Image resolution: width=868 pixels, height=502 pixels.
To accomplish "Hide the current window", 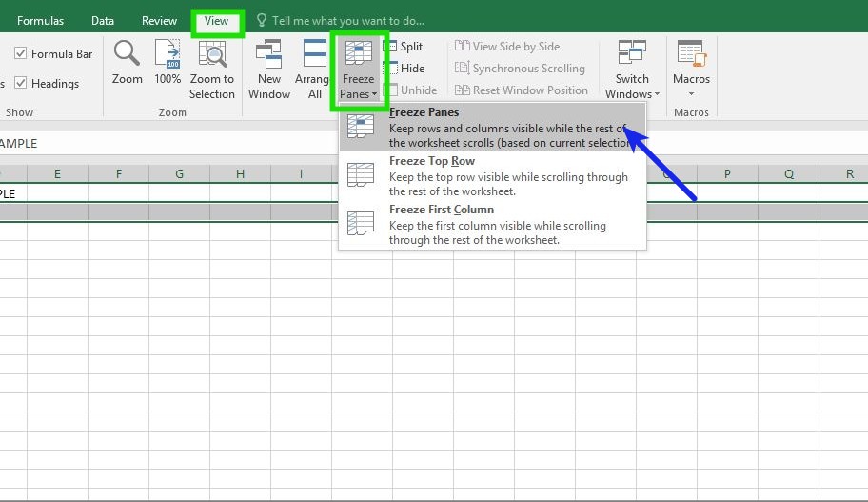I will coord(407,69).
